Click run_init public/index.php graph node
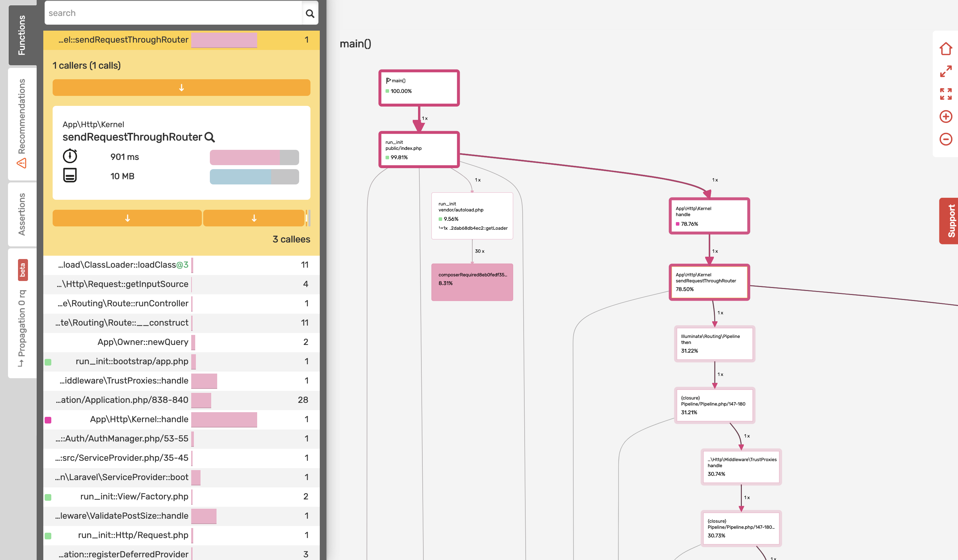 coord(419,150)
